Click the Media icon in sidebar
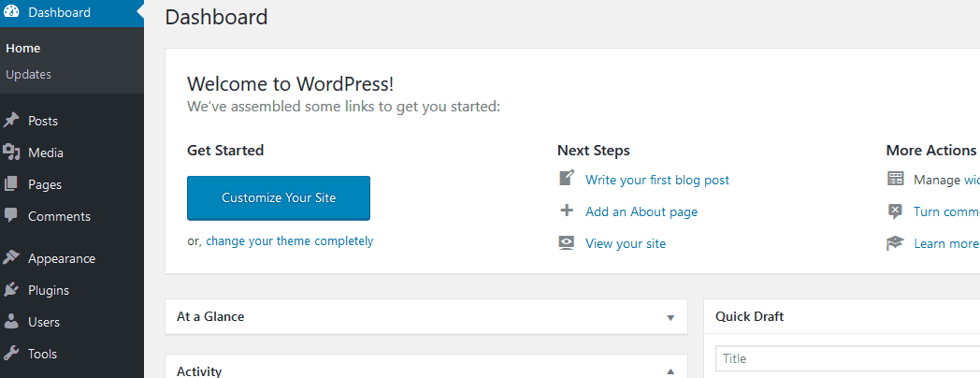Viewport: 980px width, 378px height. (x=11, y=153)
